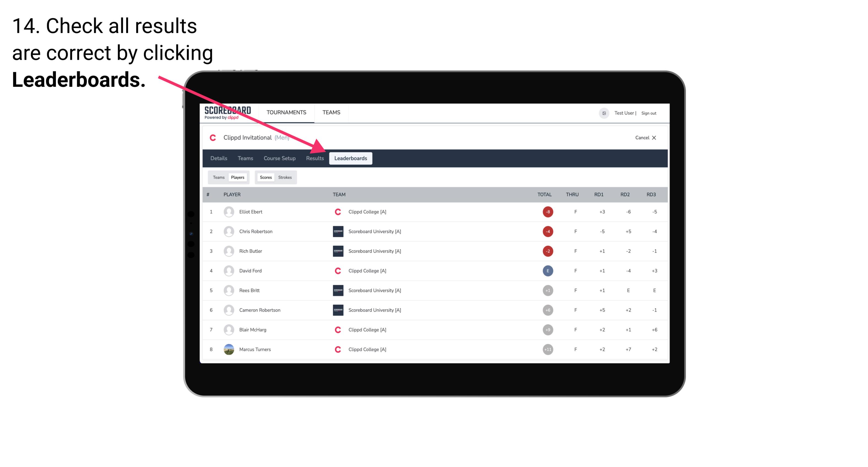Select the Teams filter button

(217, 177)
